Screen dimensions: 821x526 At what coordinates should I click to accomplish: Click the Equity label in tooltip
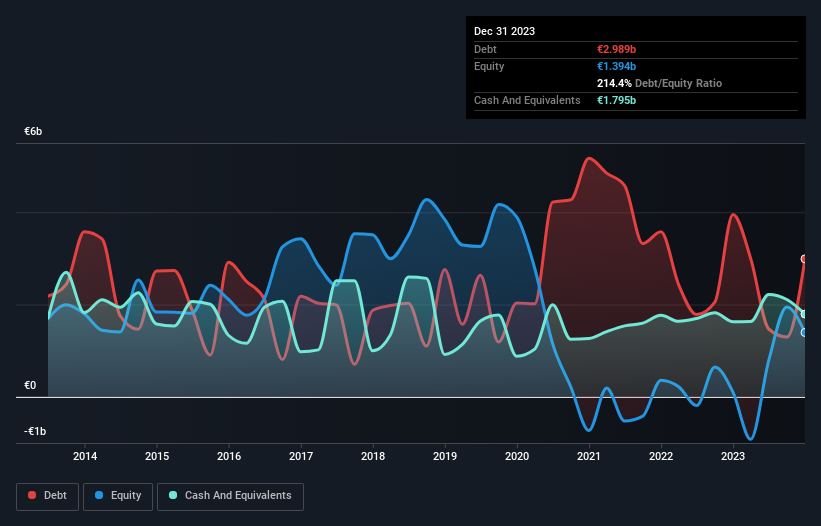489,66
